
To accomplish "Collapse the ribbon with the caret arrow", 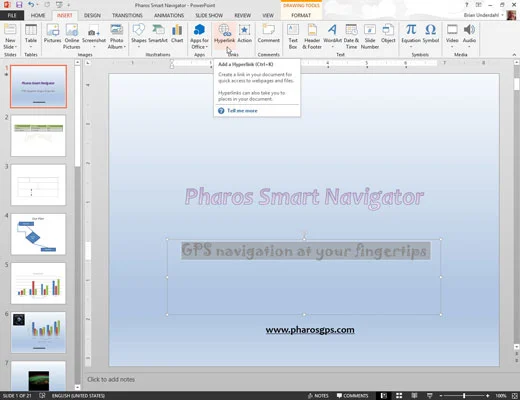I will click(514, 54).
